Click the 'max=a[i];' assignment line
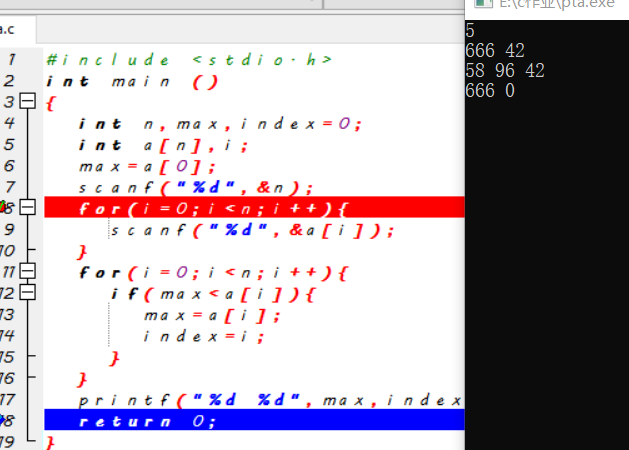 [211, 316]
